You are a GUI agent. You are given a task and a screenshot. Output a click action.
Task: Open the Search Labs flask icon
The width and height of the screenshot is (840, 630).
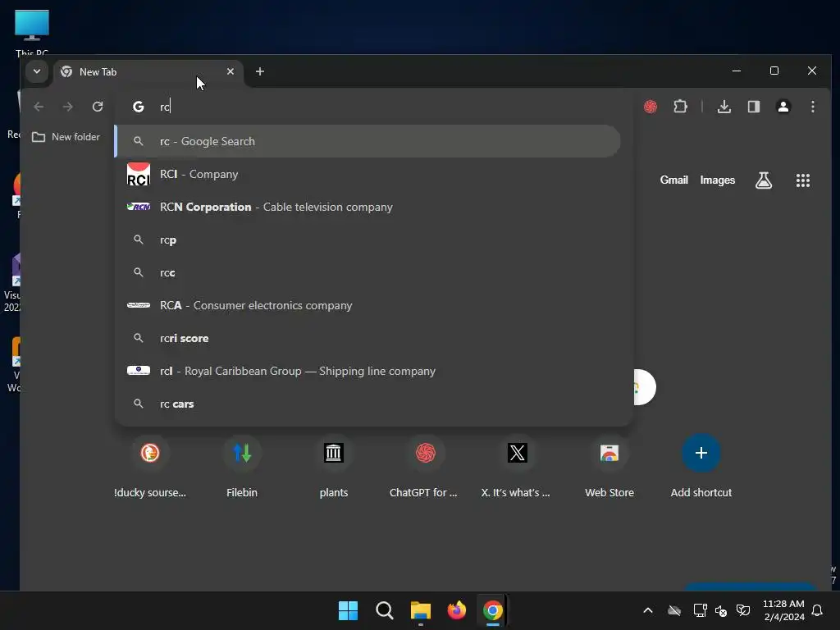tap(764, 180)
